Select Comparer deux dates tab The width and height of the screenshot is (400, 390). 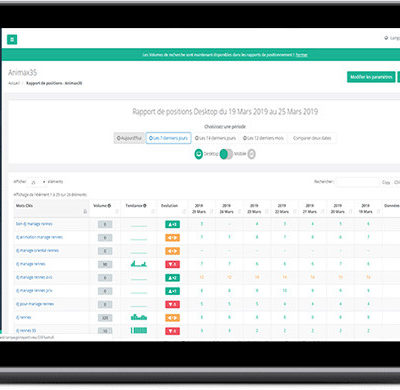pyautogui.click(x=312, y=138)
